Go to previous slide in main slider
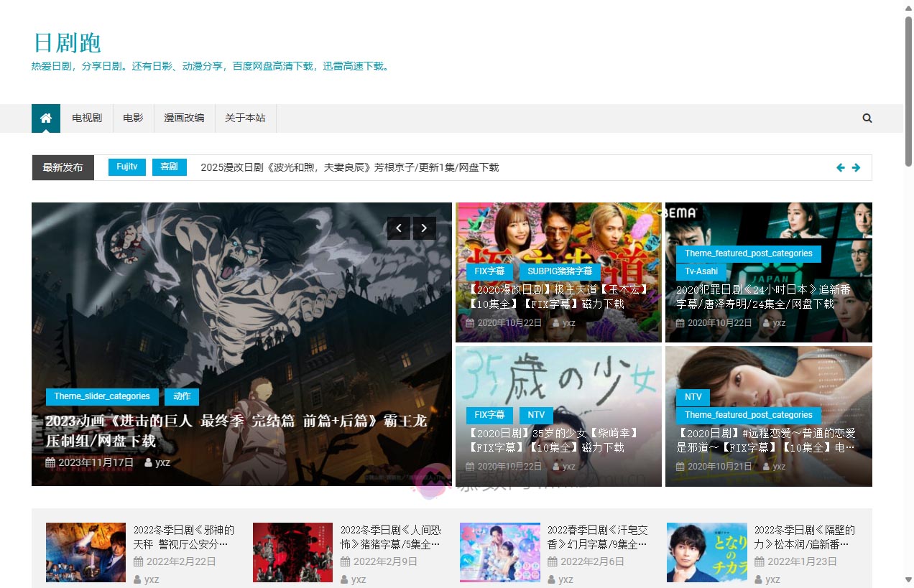The image size is (914, 588). (x=399, y=228)
